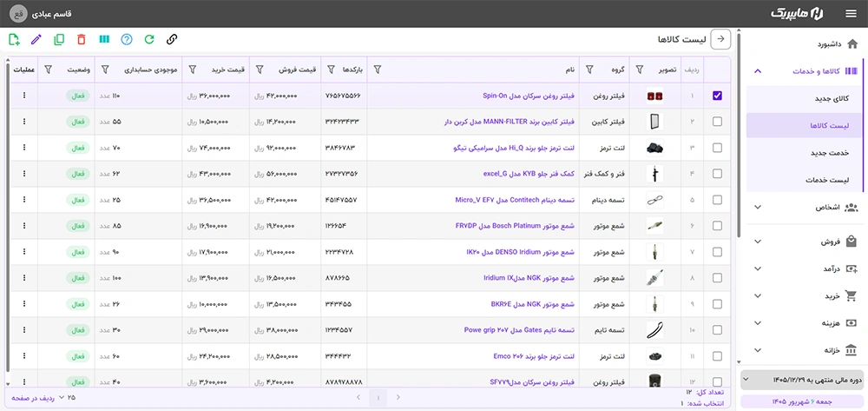Check the NGK Iridium IX row checkbox

pyautogui.click(x=718, y=277)
